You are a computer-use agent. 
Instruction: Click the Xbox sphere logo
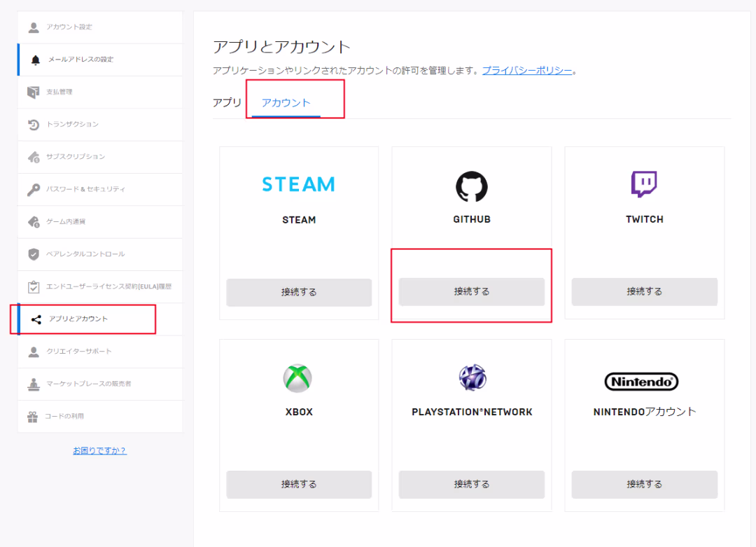[x=297, y=378]
